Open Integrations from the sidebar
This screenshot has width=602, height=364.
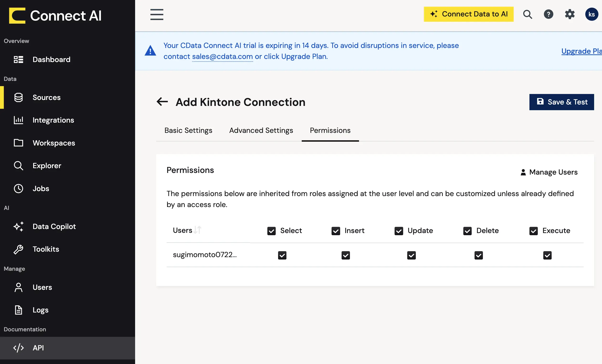point(67,120)
